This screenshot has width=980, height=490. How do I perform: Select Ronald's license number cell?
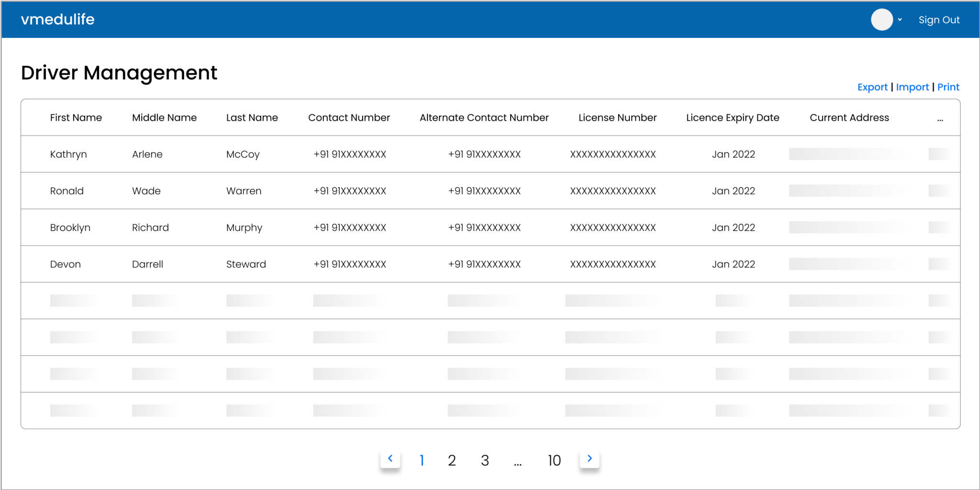click(x=613, y=191)
